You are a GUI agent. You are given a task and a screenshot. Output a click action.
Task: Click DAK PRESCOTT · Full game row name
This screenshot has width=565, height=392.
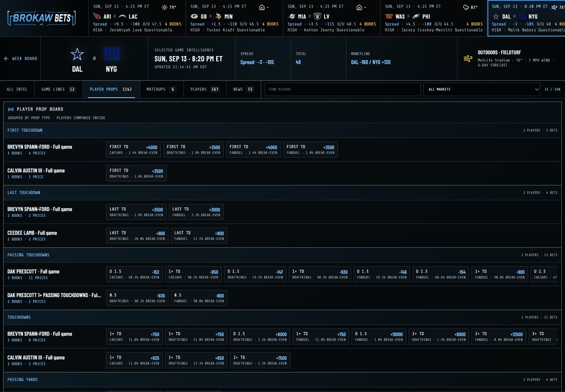coord(33,271)
